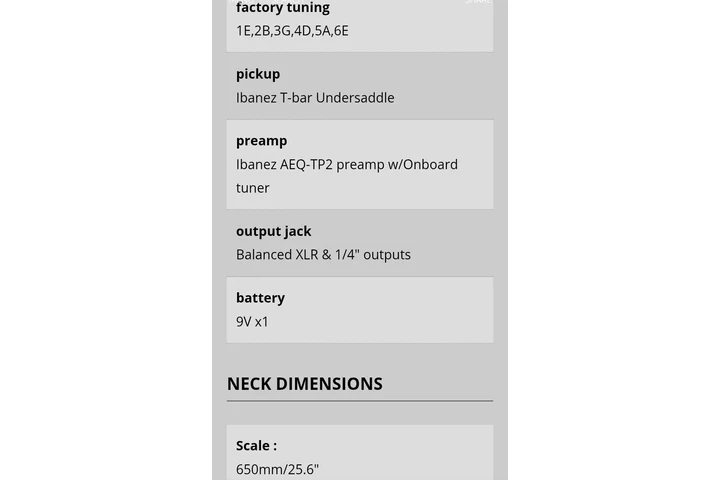Click the 'factory tuning' spec label
This screenshot has height=480, width=720.
[x=282, y=8]
